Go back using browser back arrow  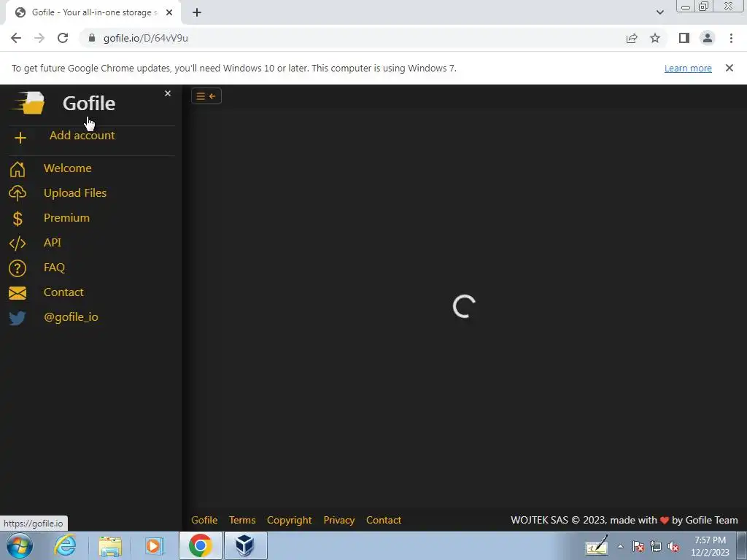(x=16, y=38)
